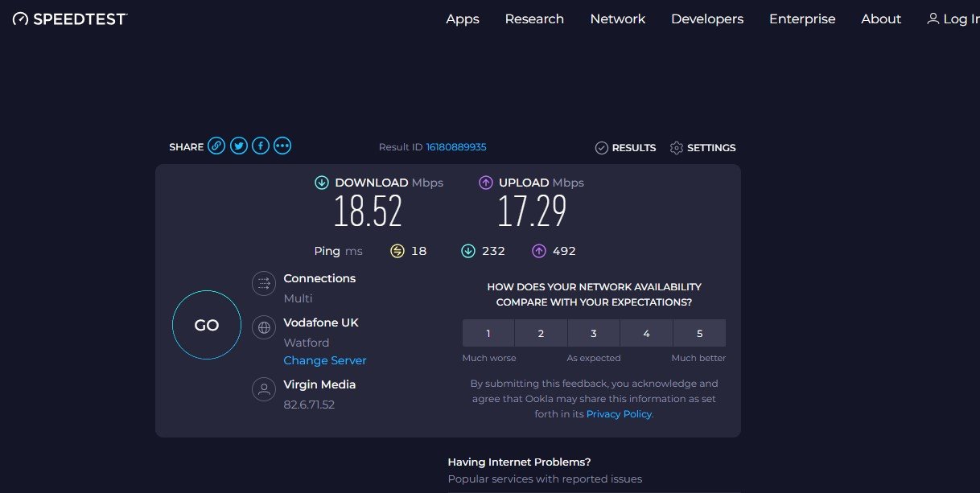Screen dimensions: 980x493
Task: Click the Much better label
Action: coord(699,358)
